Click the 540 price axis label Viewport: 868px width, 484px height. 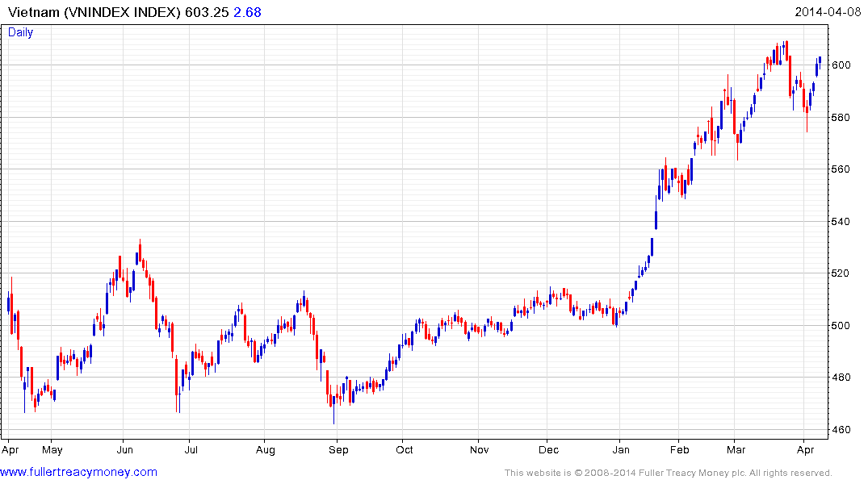click(x=841, y=221)
